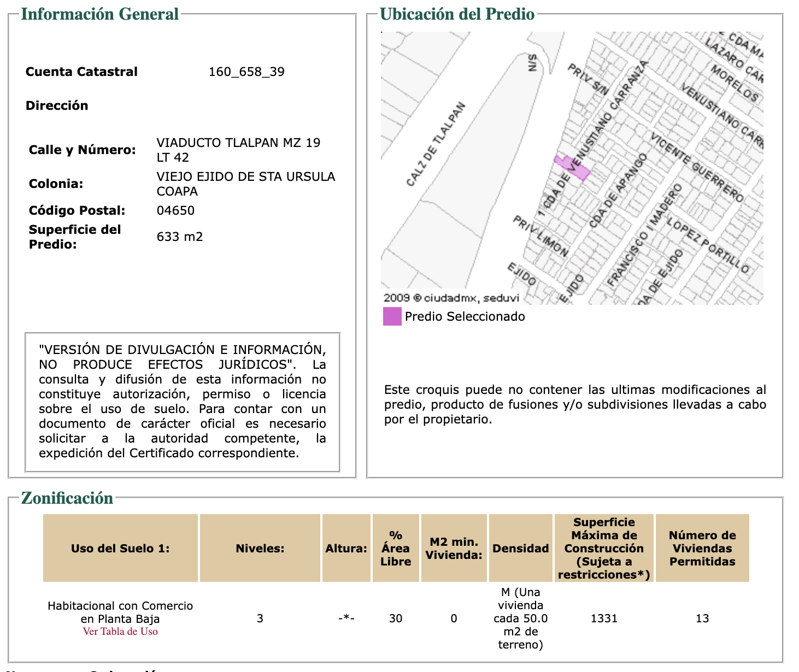
Task: Click the MORELOS street label on map
Action: 735,84
